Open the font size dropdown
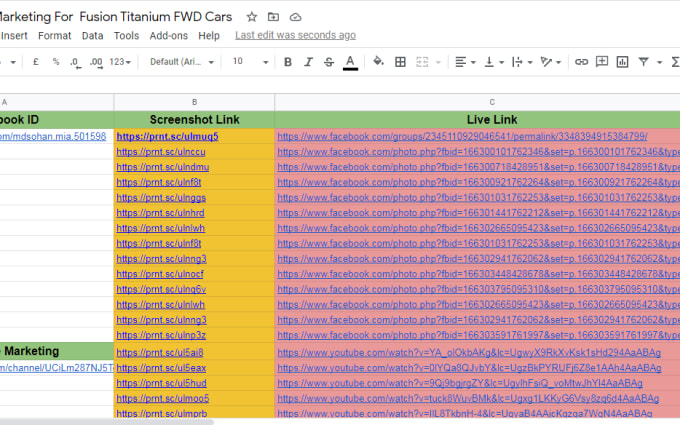The height and width of the screenshot is (425, 680). [x=250, y=62]
